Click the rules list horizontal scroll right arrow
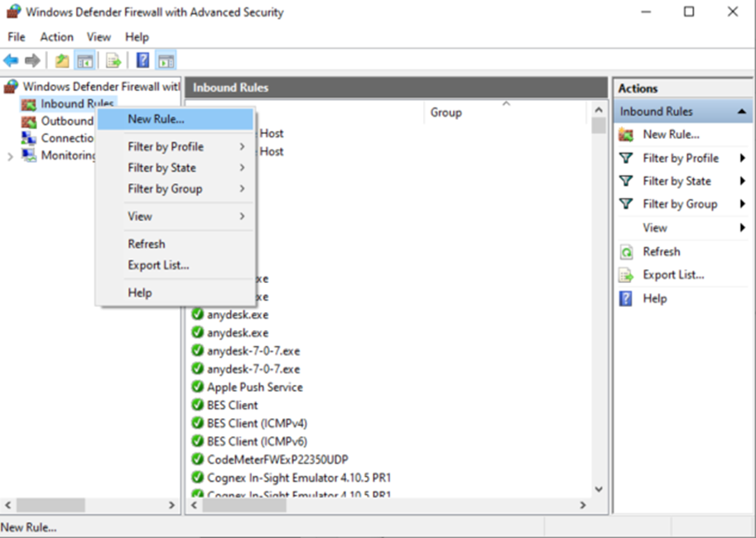 [x=583, y=505]
